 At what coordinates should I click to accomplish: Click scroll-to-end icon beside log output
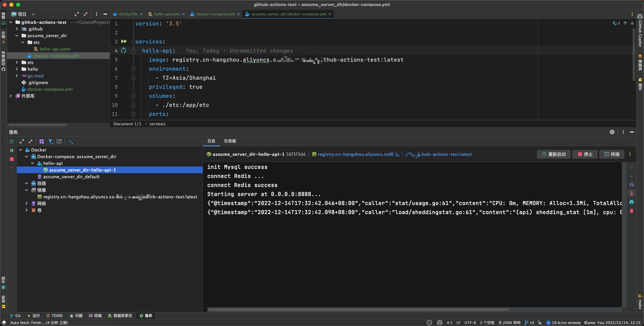632,193
